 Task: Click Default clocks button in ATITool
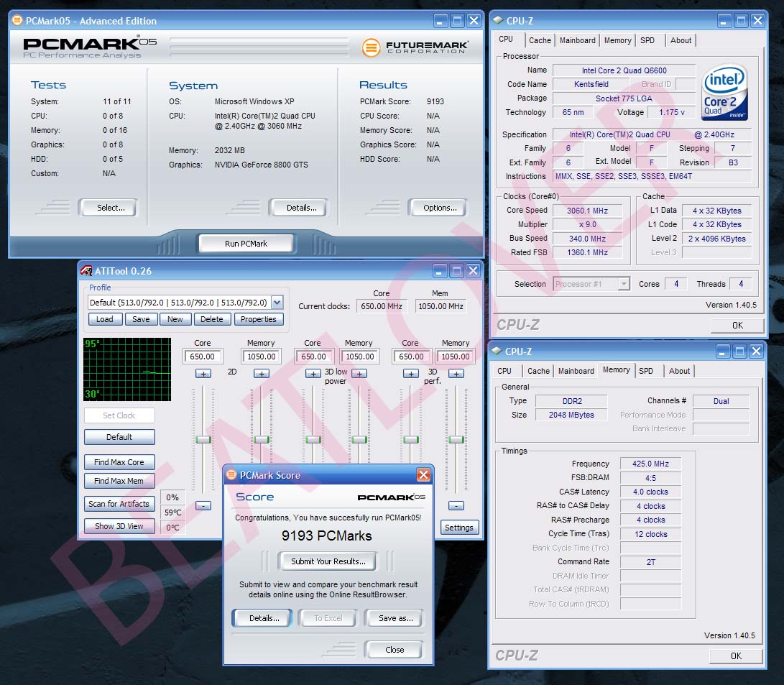click(119, 437)
